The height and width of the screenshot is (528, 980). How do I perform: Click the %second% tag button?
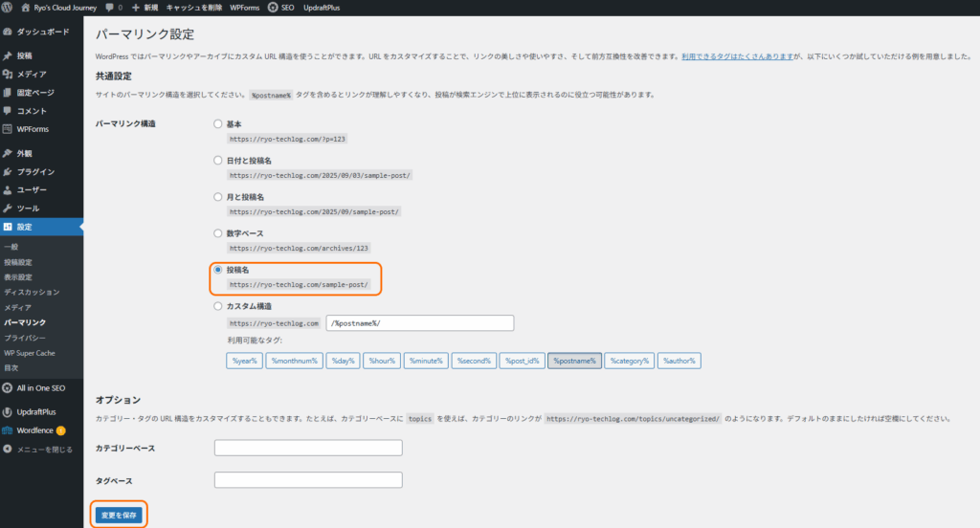474,361
